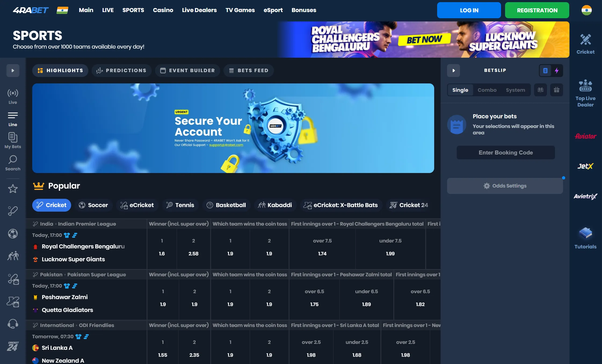Open Casino in top navigation
This screenshot has height=364, width=602.
click(163, 10)
